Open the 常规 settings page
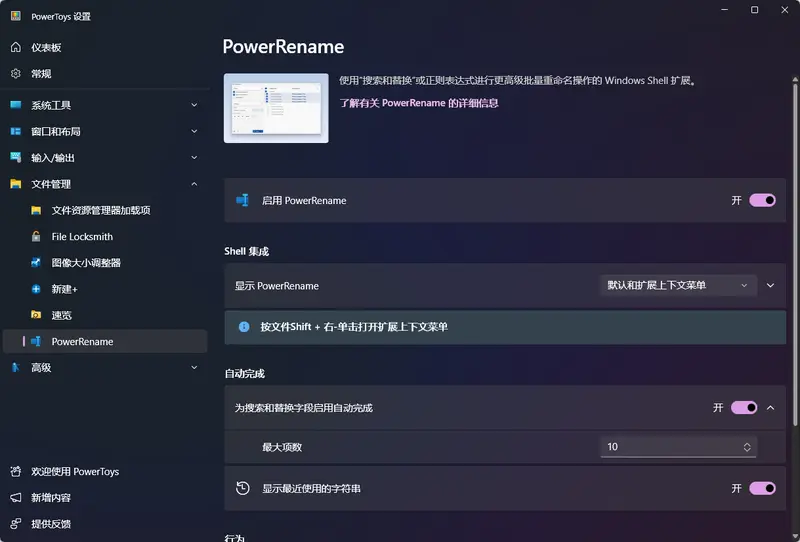The image size is (800, 542). coord(105,73)
